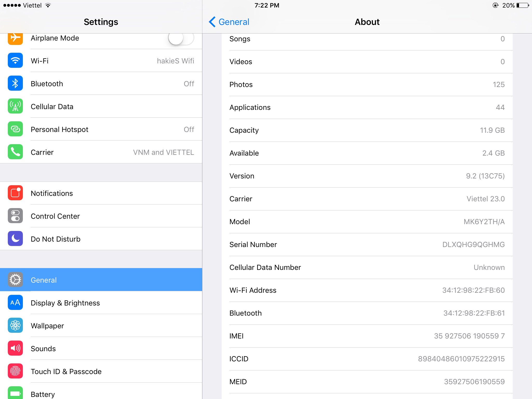
Task: Tap the Version 9.2 (13C75) value
Action: pyautogui.click(x=485, y=176)
